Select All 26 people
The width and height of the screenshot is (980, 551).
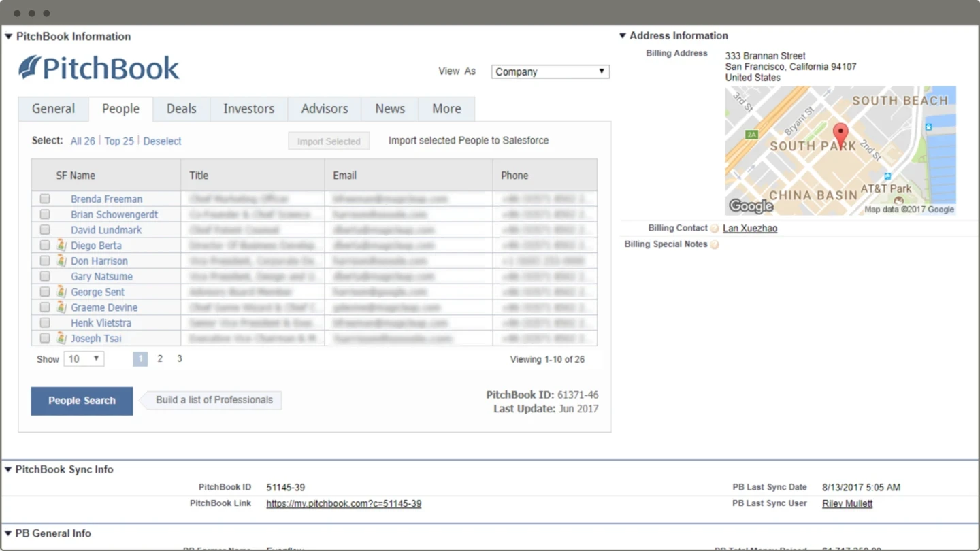(83, 141)
